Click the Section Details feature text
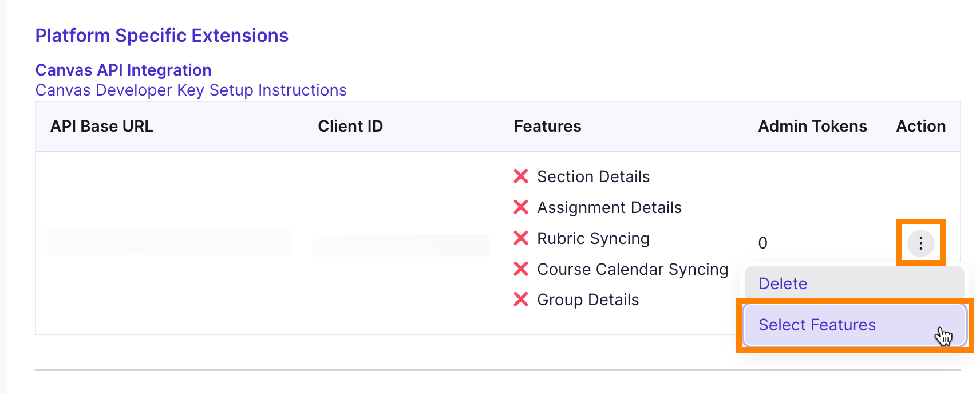 [593, 176]
